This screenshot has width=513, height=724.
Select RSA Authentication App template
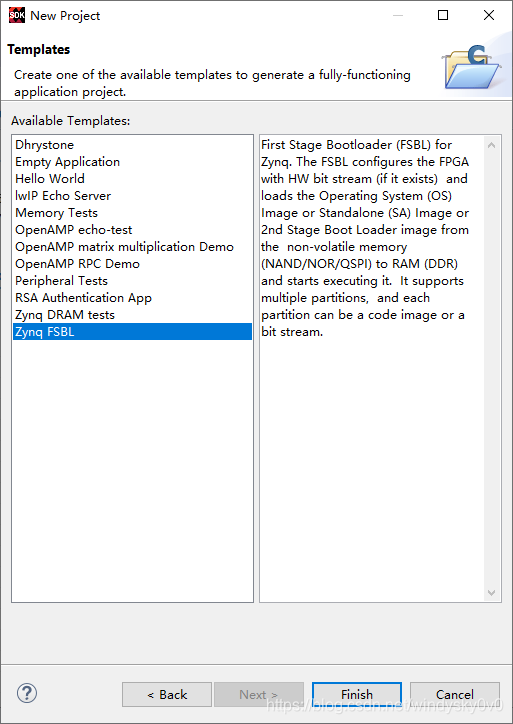pyautogui.click(x=133, y=298)
